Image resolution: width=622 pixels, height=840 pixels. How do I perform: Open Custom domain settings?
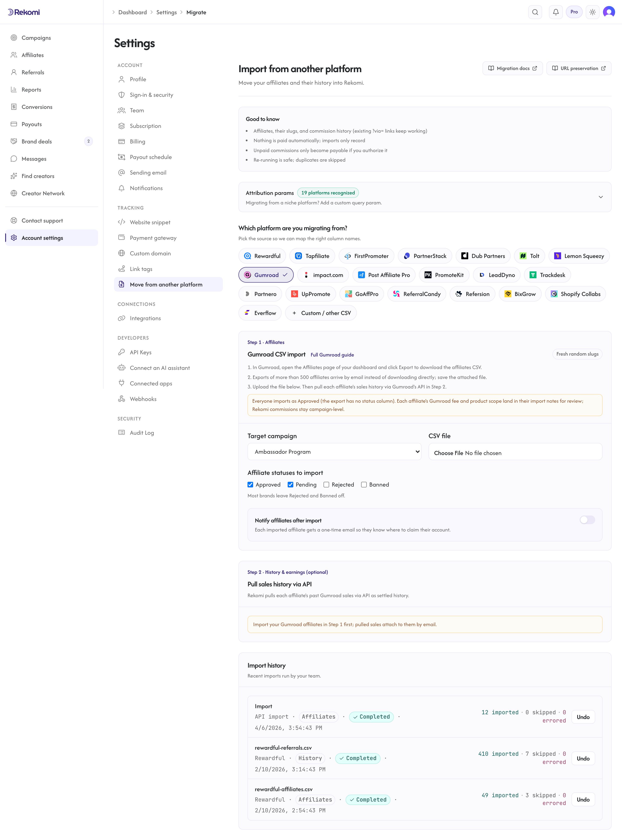coord(168,253)
